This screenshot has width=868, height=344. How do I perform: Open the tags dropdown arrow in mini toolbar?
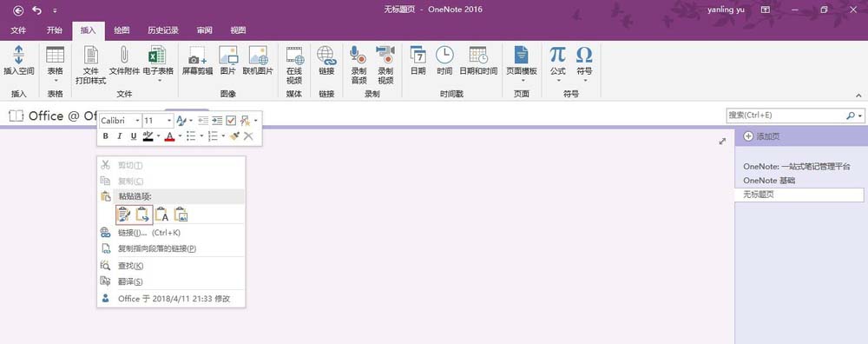pyautogui.click(x=256, y=120)
